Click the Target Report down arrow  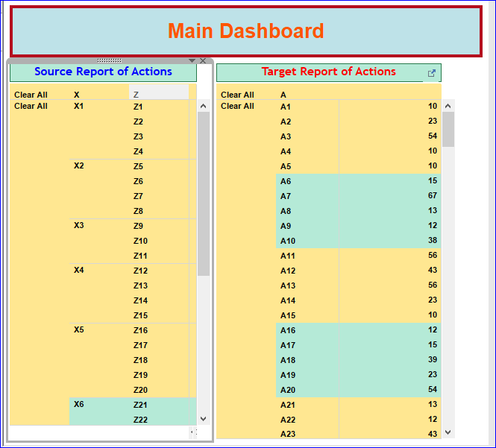click(448, 432)
